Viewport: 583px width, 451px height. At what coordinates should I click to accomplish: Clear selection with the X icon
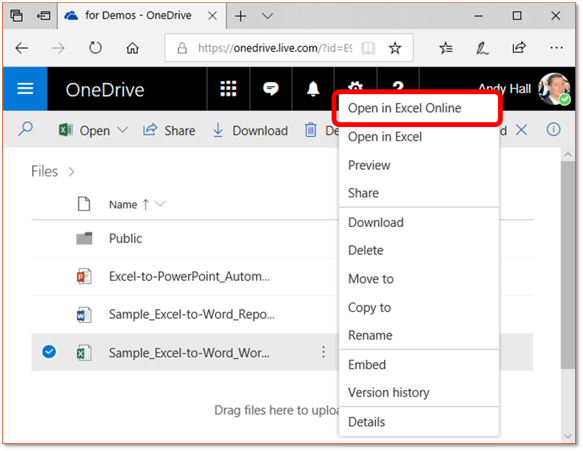tap(522, 130)
